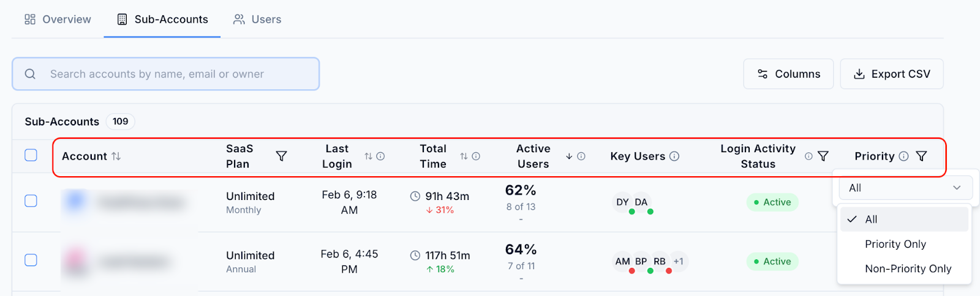Click the Active Users descending sort arrow
The image size is (980, 296).
pos(569,157)
